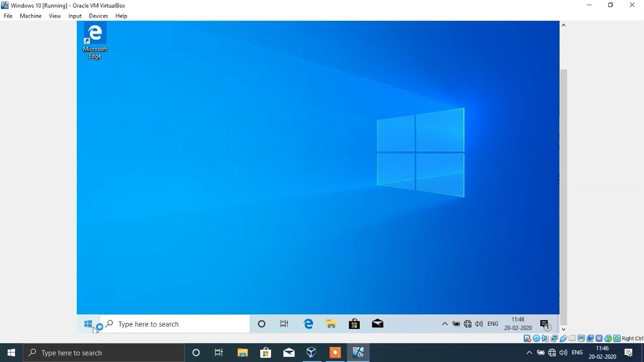Image resolution: width=644 pixels, height=362 pixels.
Task: Show hidden tray icons in the guest VM
Action: click(x=445, y=324)
